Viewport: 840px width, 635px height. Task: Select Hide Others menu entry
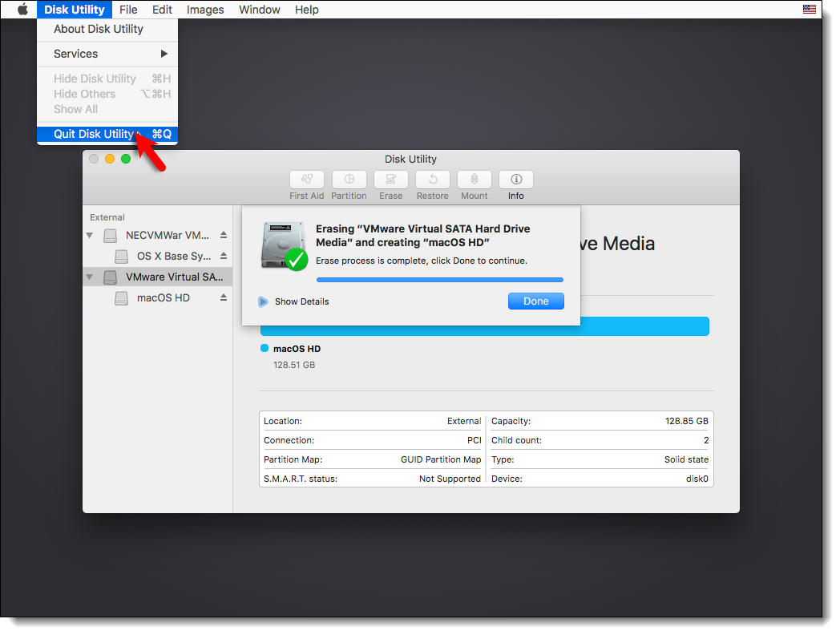click(107, 94)
